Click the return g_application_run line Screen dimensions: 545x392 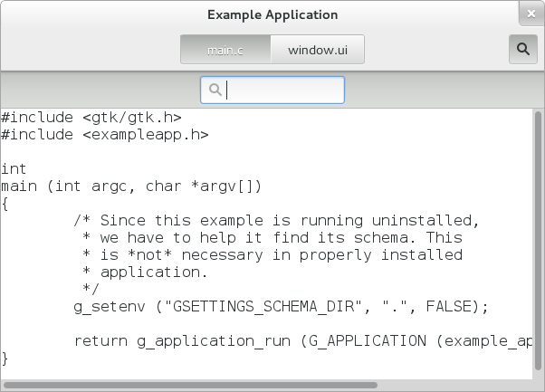tap(299, 340)
